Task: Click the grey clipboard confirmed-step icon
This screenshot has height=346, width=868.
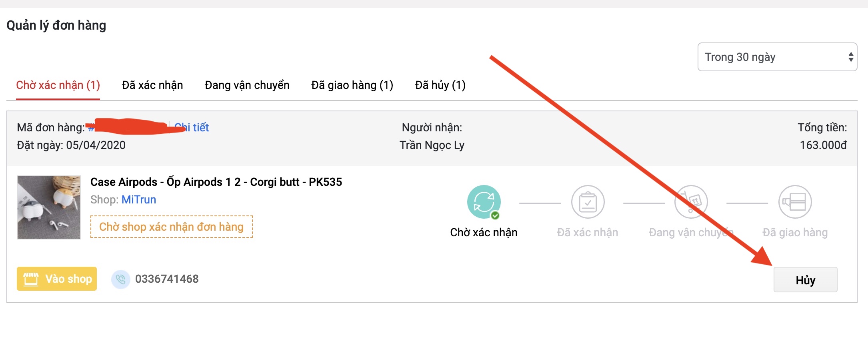Action: 588,202
